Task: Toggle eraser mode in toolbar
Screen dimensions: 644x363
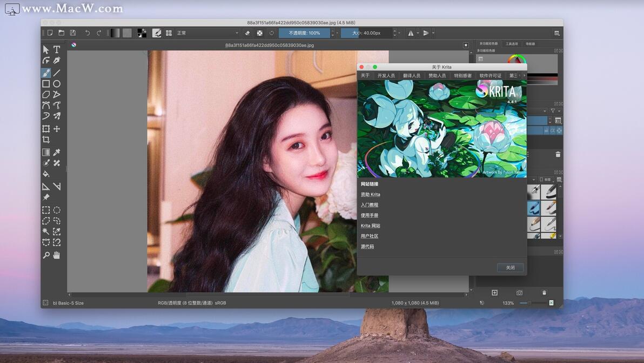Action: (x=247, y=33)
